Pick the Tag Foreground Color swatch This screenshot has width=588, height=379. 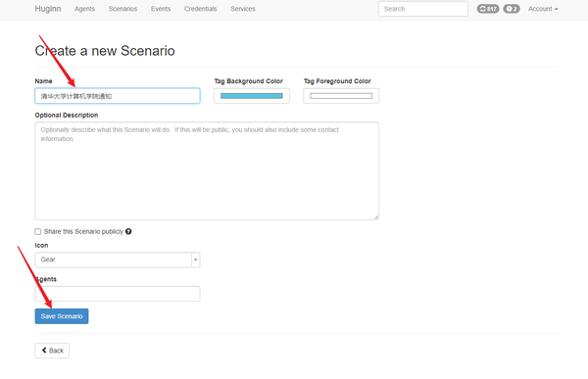[341, 96]
